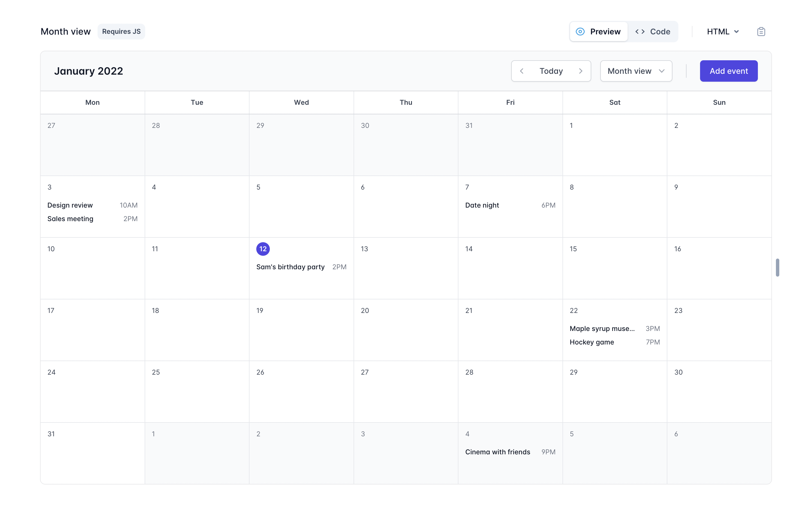Copy code using the clipboard icon
Screen dimensions: 812x507
pyautogui.click(x=761, y=31)
